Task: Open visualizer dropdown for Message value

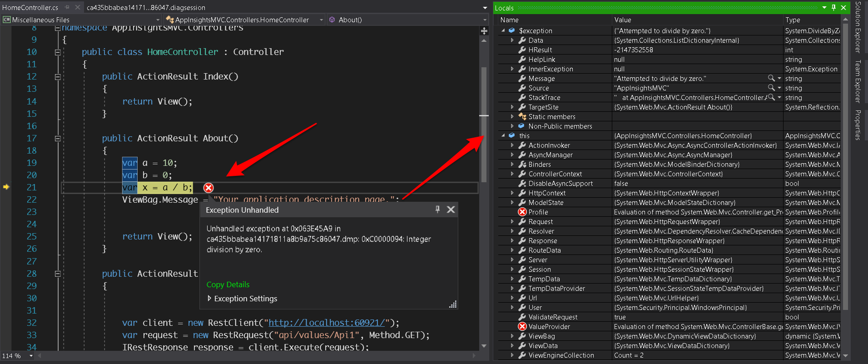Action: click(x=779, y=78)
